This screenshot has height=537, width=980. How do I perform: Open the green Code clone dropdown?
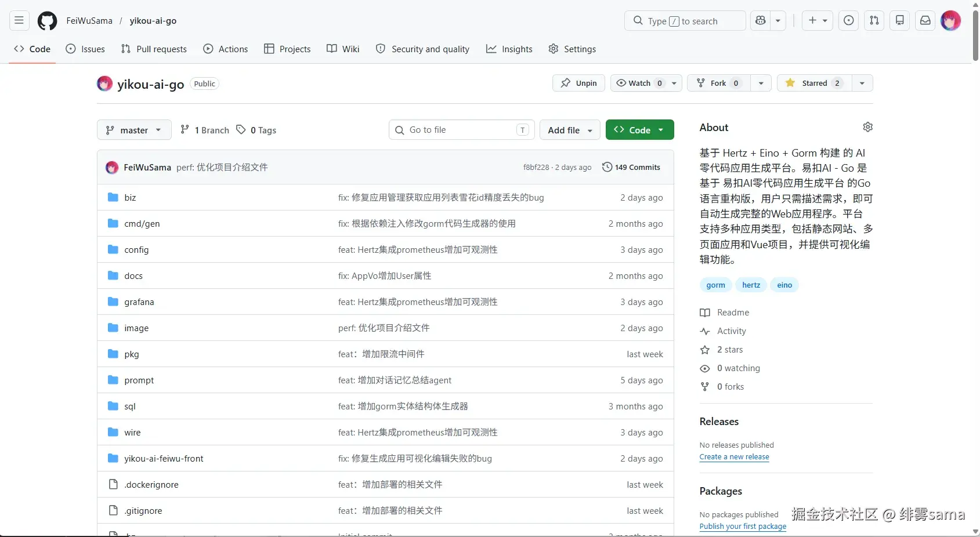click(x=639, y=130)
